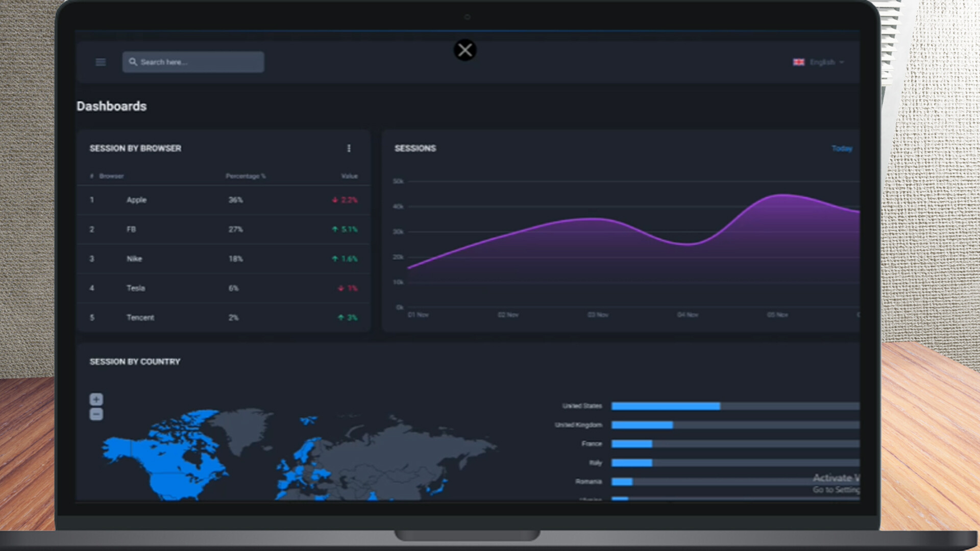Expand the chevron beside the English label
The width and height of the screenshot is (980, 551).
point(842,62)
